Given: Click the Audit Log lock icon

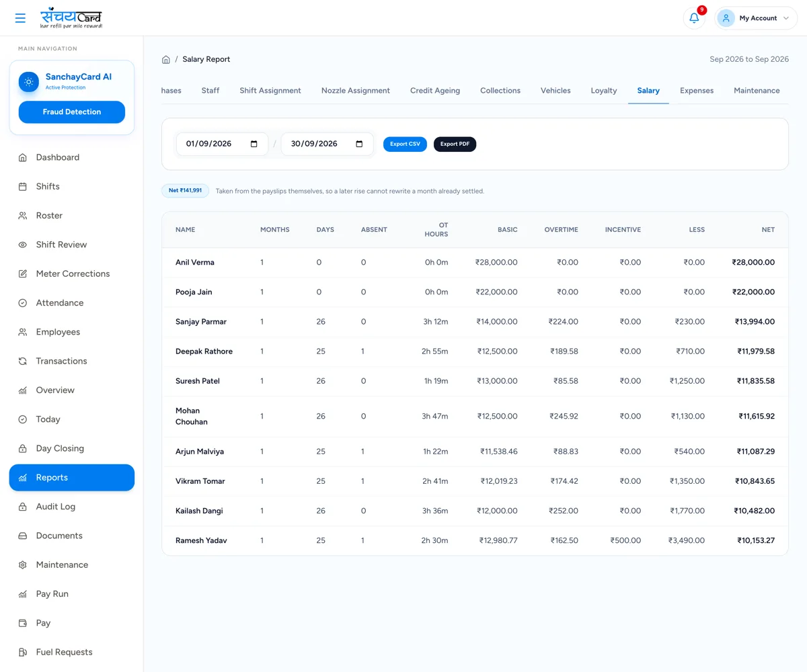Looking at the screenshot, I should (x=22, y=507).
